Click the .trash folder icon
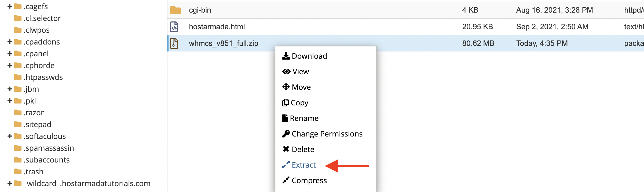The height and width of the screenshot is (192, 644). [18, 171]
